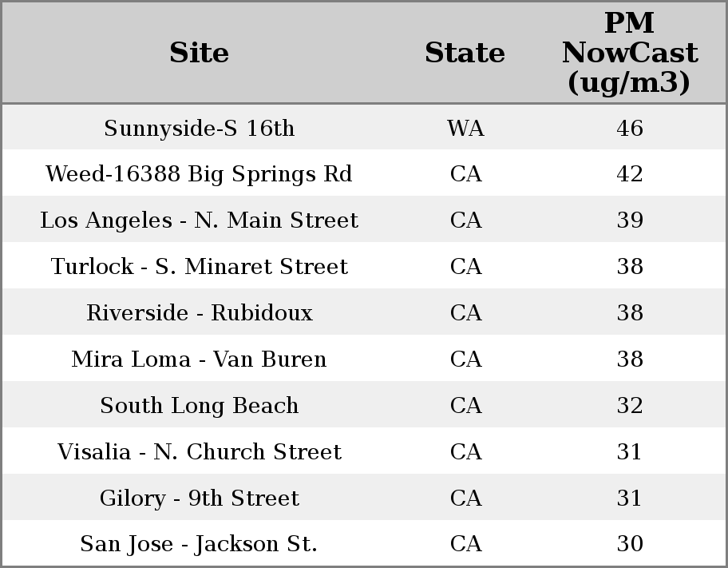Click the WA state cell
This screenshot has width=728, height=568.
point(465,128)
